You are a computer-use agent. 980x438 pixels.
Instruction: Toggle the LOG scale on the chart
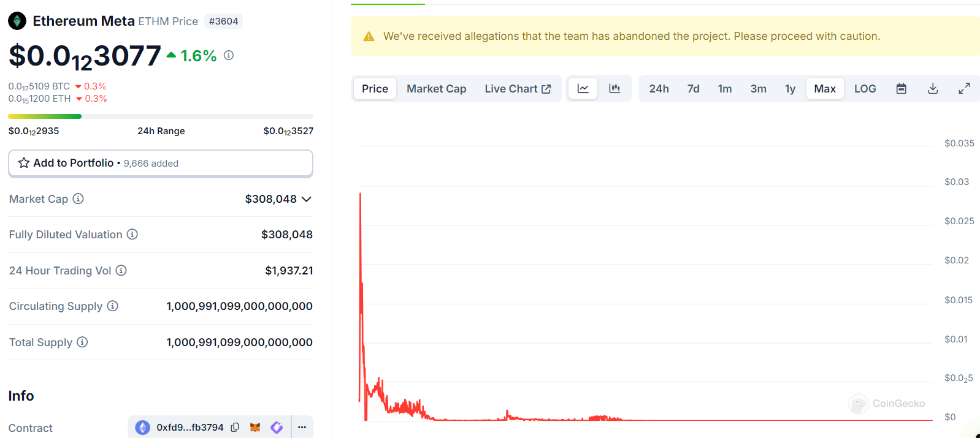point(865,89)
